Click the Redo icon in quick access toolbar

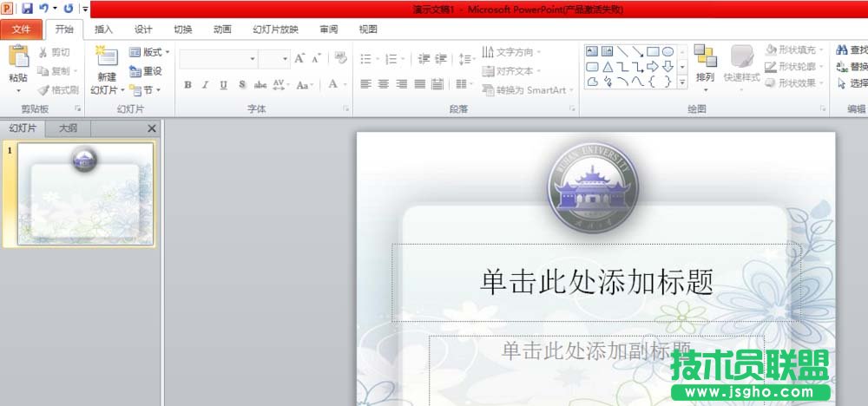tap(69, 9)
